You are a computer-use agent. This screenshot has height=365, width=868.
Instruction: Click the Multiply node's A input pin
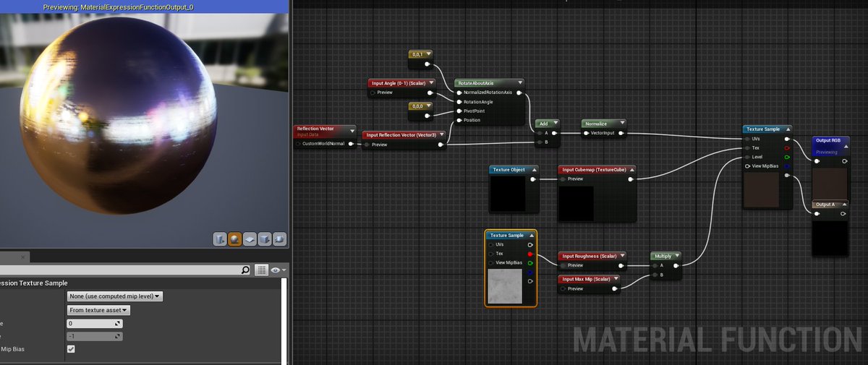click(x=655, y=265)
